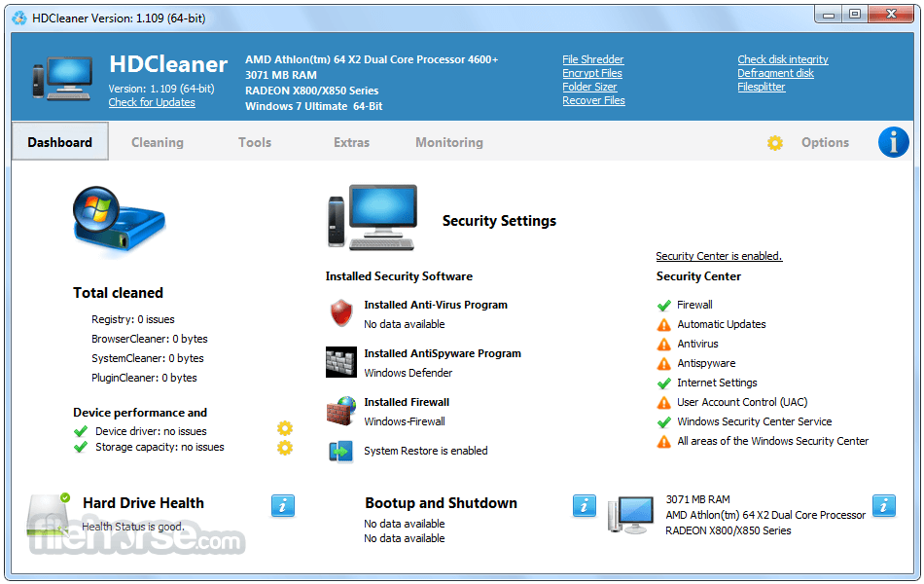Launch the Folder Sizer link
Screen dimensions: 924x584
pos(589,87)
